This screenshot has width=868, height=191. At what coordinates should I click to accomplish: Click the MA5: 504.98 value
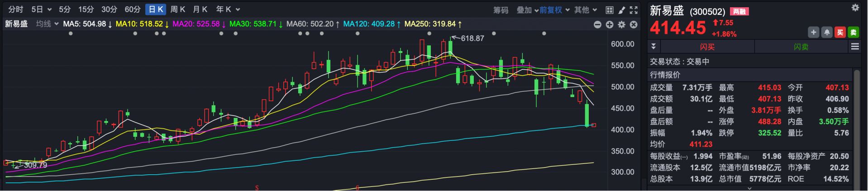point(87,24)
